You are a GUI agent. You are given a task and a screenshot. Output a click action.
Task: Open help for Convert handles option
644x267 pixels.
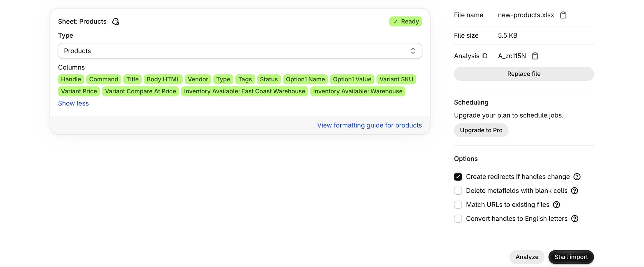point(575,219)
